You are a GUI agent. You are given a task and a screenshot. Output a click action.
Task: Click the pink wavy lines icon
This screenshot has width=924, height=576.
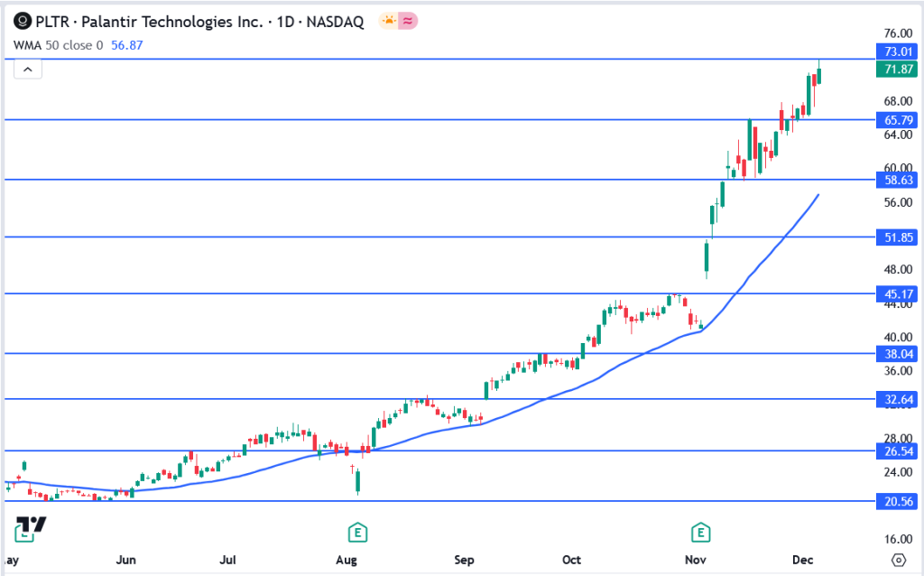[x=407, y=22]
